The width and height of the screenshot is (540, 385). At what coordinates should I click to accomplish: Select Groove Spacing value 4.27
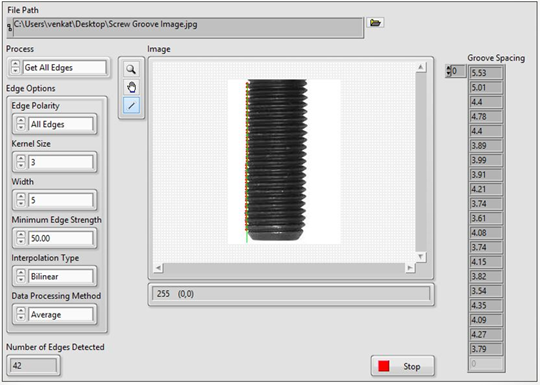click(486, 334)
